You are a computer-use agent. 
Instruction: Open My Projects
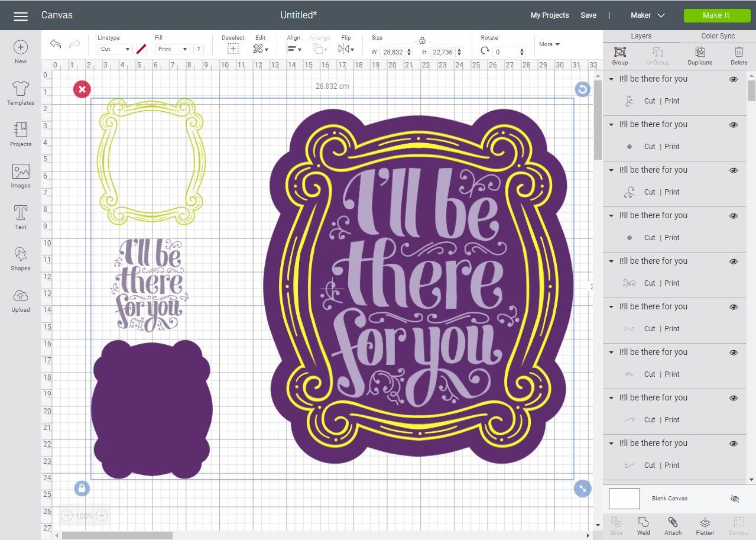coord(549,15)
